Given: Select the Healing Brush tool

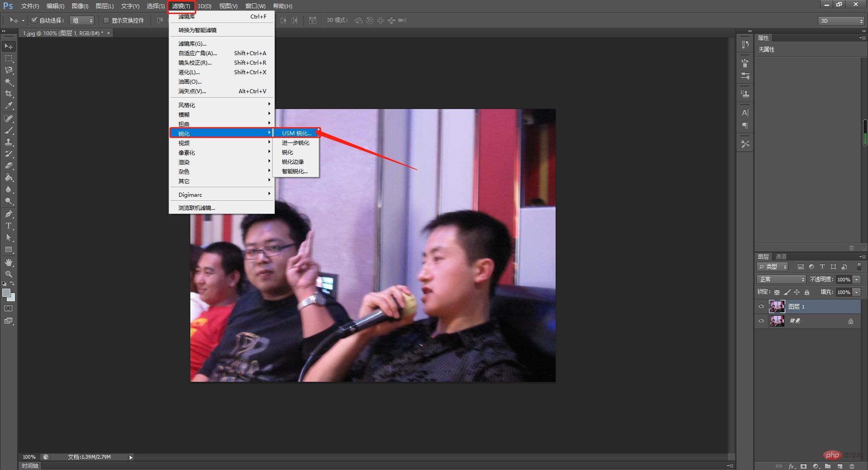Looking at the screenshot, I should (x=9, y=119).
